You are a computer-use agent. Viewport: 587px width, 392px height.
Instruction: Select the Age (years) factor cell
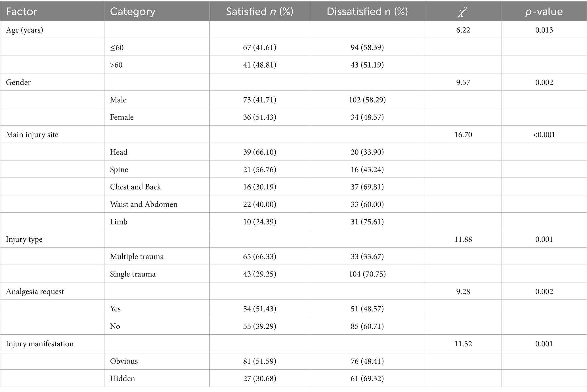[25, 30]
